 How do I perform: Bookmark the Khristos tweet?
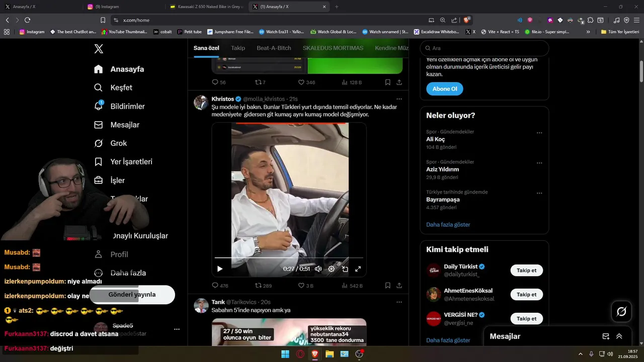click(387, 286)
